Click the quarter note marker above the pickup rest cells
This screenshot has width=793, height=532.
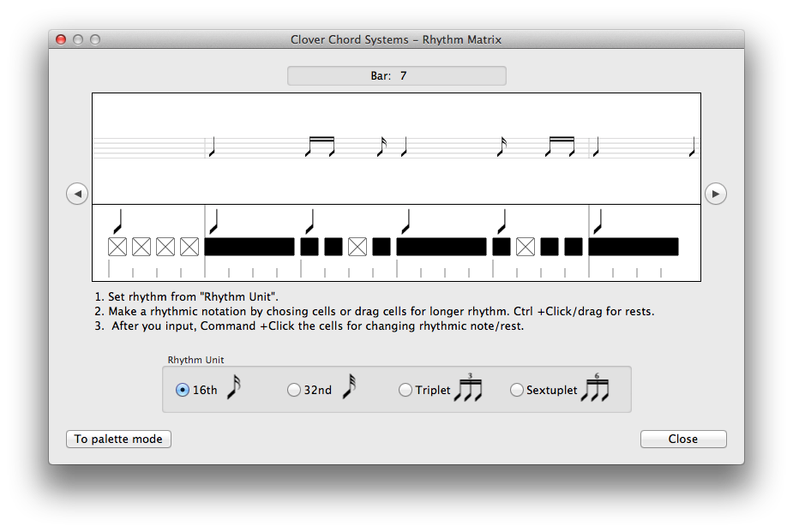click(x=117, y=221)
